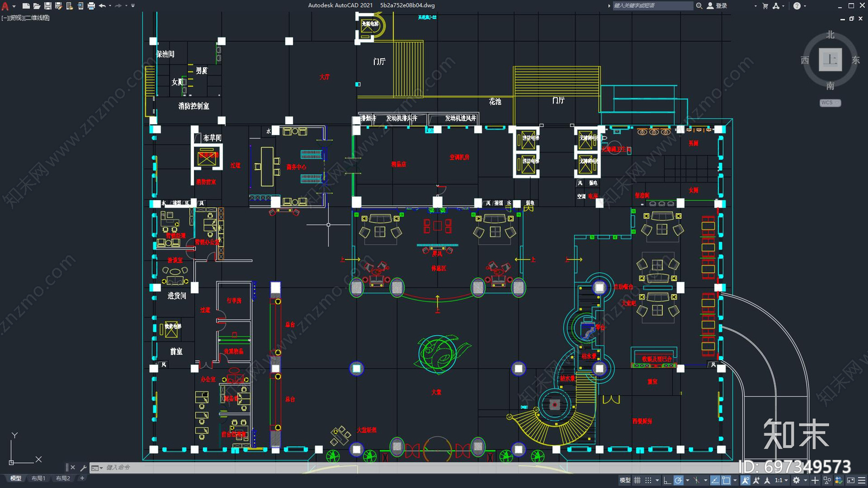The height and width of the screenshot is (488, 868).
Task: Open the AutoCAD application menu A dropdown
Action: 6,6
